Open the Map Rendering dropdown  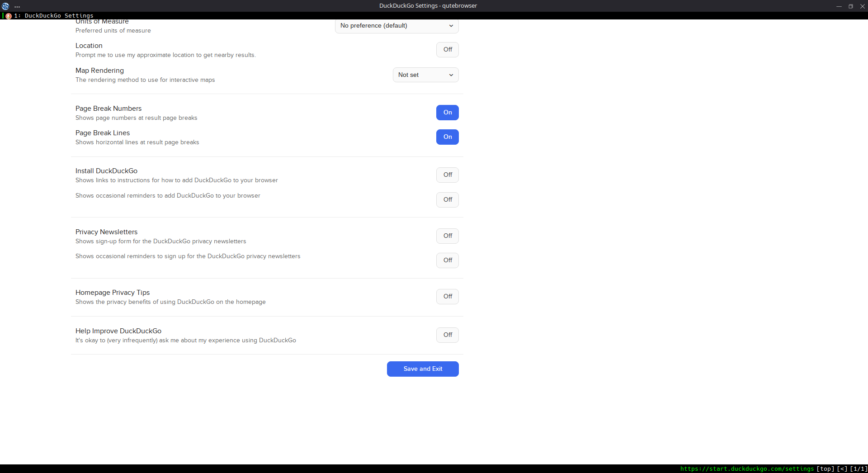tap(425, 75)
